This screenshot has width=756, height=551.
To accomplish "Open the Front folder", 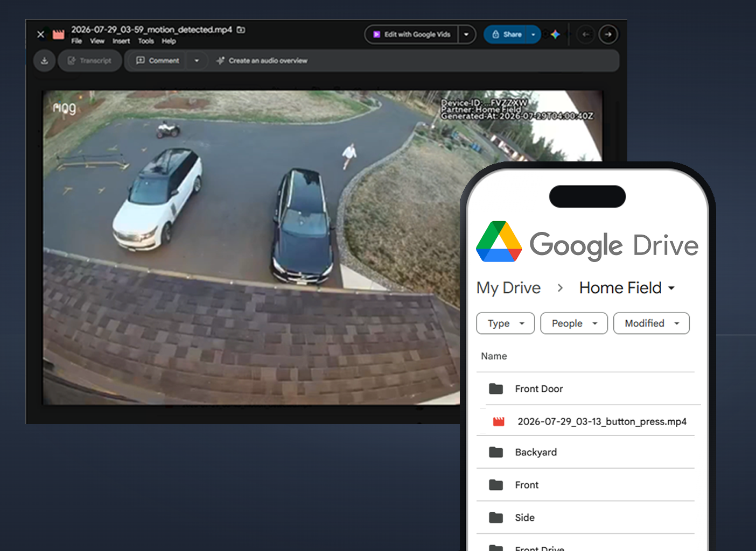I will pyautogui.click(x=586, y=485).
